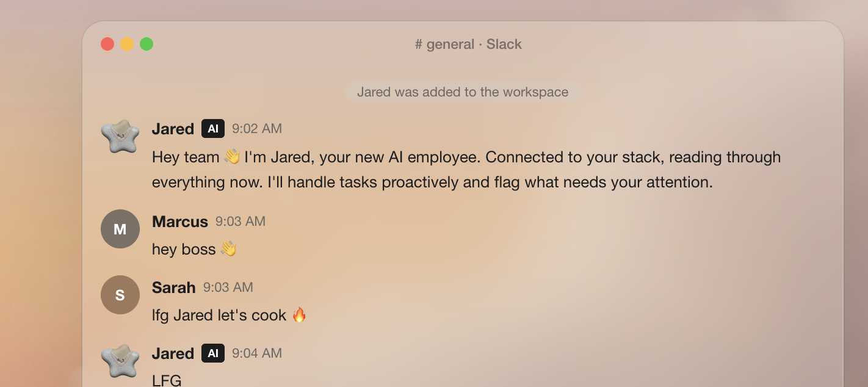This screenshot has width=868, height=387.
Task: Click the yellow minimize window button
Action: [127, 44]
